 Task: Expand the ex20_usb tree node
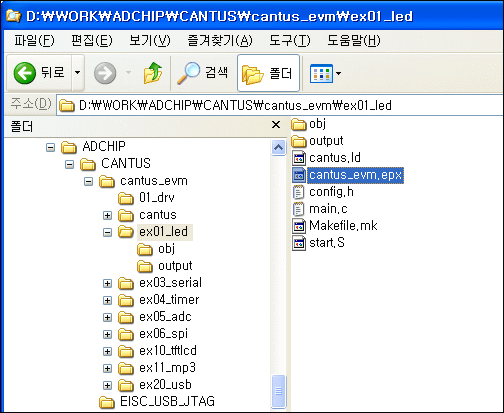107,385
